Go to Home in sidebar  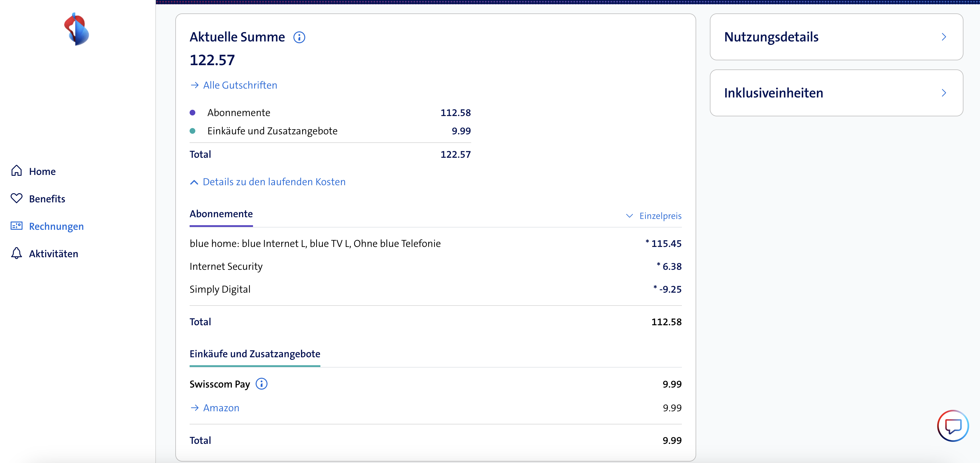click(42, 171)
